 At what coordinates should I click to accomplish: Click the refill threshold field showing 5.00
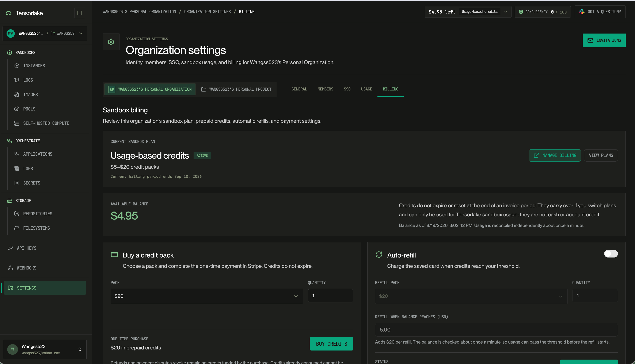point(496,330)
